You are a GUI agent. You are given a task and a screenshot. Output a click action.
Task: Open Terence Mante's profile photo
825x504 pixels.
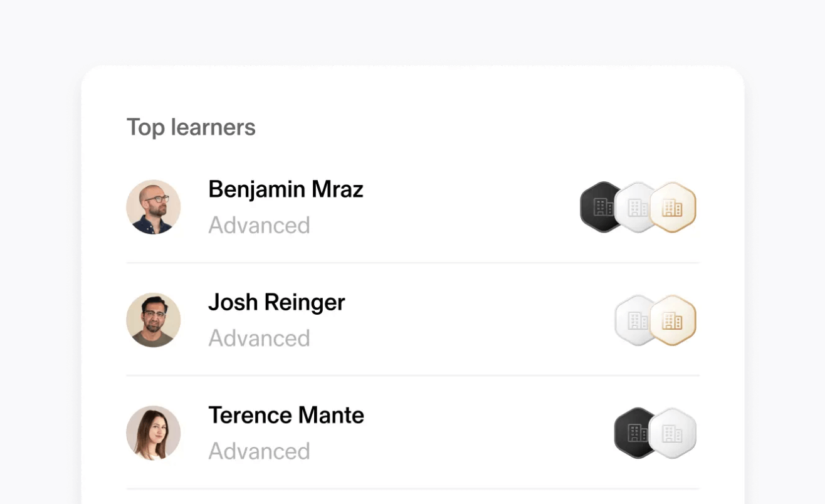click(x=154, y=433)
